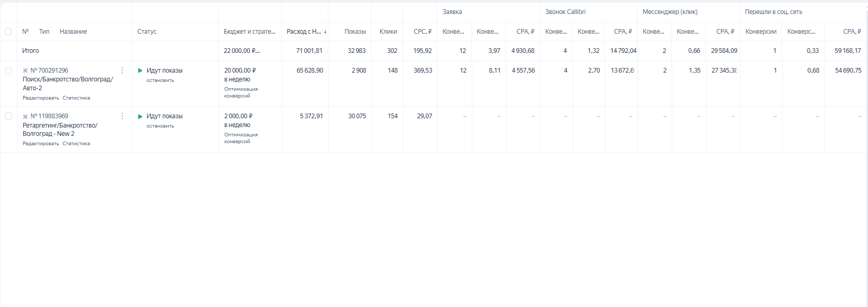The image size is (868, 307).
Task: Open Статистика for Ретаргетинг/Банкротство campaign
Action: point(76,144)
